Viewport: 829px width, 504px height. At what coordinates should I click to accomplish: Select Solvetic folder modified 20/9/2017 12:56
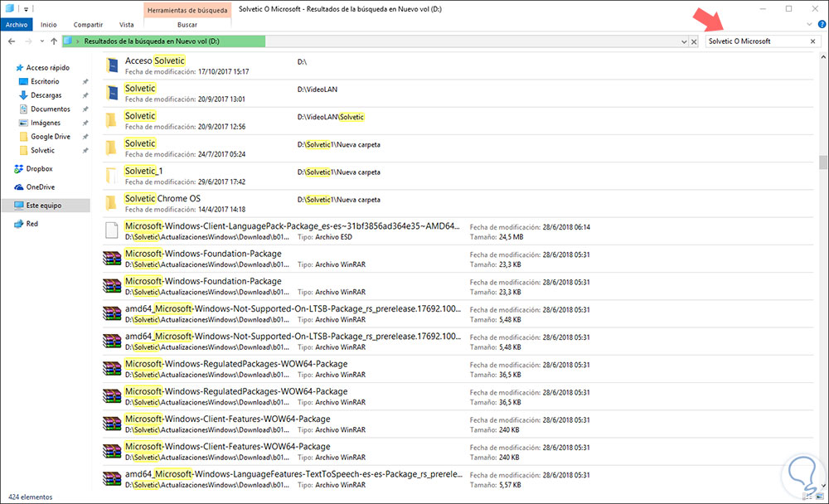click(458, 120)
